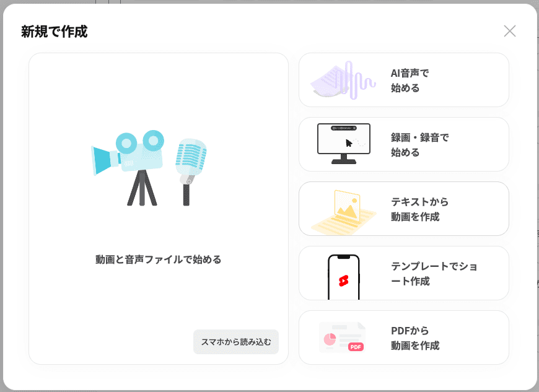Click the screen recording monitor icon
The image size is (539, 392).
tap(344, 143)
